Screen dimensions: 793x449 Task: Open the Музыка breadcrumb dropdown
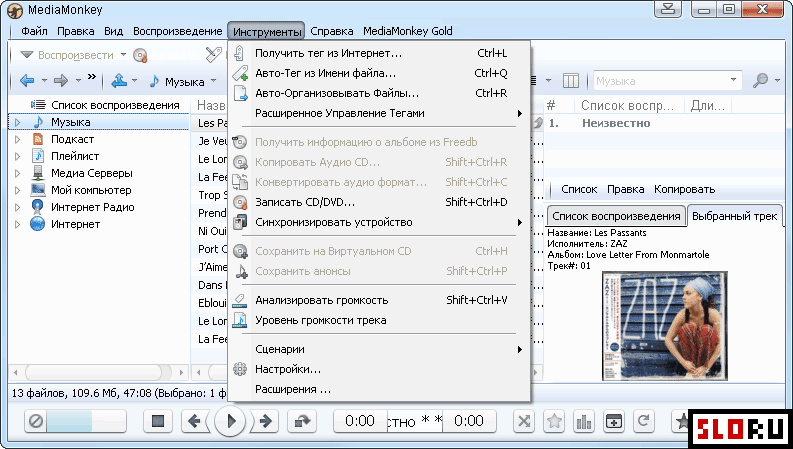tap(213, 81)
